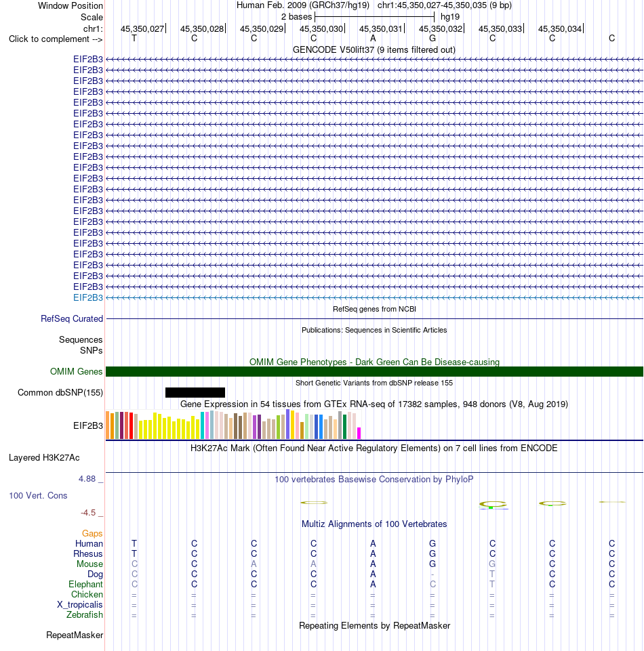Open the GENCODE V50lift37 track title
The height and width of the screenshot is (651, 644).
[x=374, y=50]
